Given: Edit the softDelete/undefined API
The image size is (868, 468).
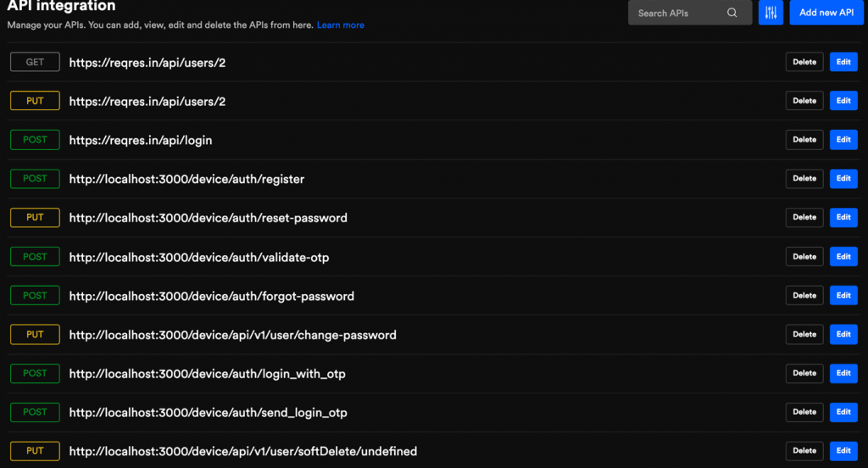Looking at the screenshot, I should click(843, 451).
